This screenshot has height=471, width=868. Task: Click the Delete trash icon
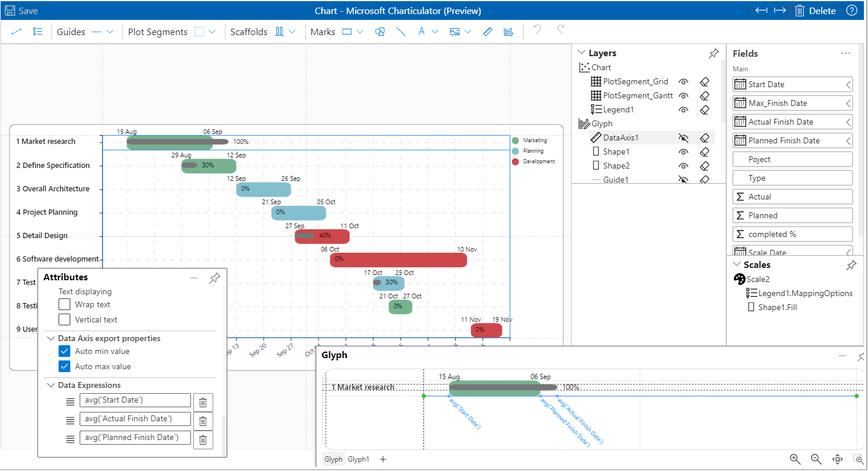point(799,11)
